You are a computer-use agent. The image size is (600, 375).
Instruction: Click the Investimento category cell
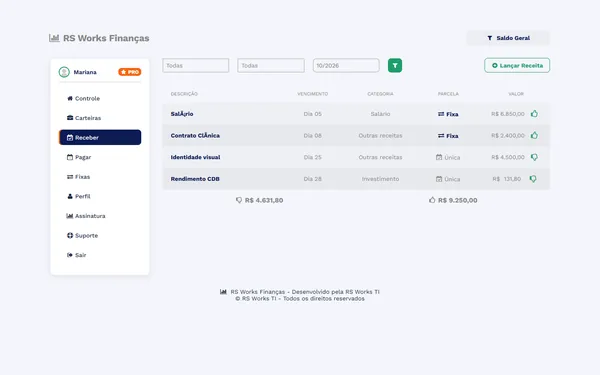click(x=380, y=179)
